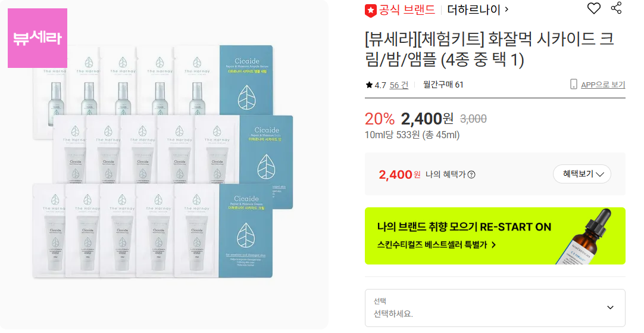Image resolution: width=644 pixels, height=333 pixels.
Task: Click the APP으로 보기 link
Action: click(603, 84)
